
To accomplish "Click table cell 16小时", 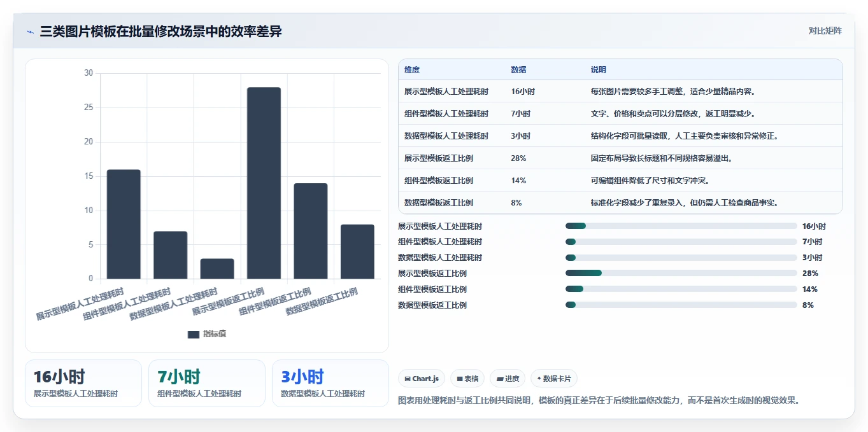I will click(x=523, y=92).
